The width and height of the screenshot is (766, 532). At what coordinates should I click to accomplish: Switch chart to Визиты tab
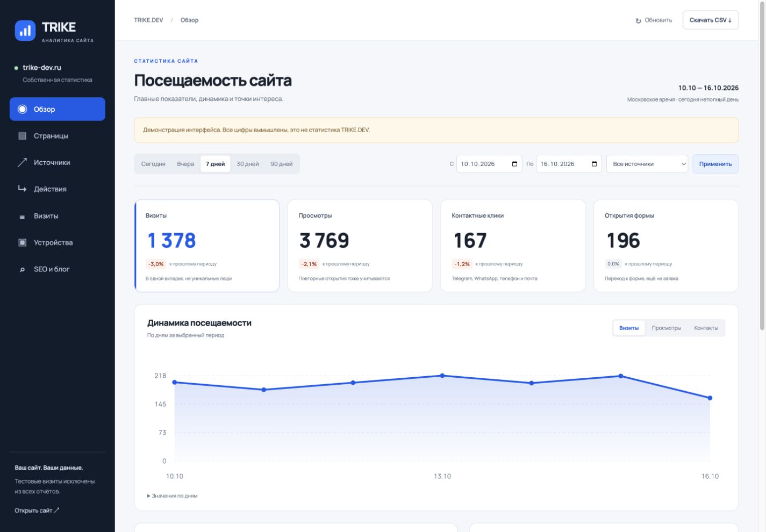(629, 328)
